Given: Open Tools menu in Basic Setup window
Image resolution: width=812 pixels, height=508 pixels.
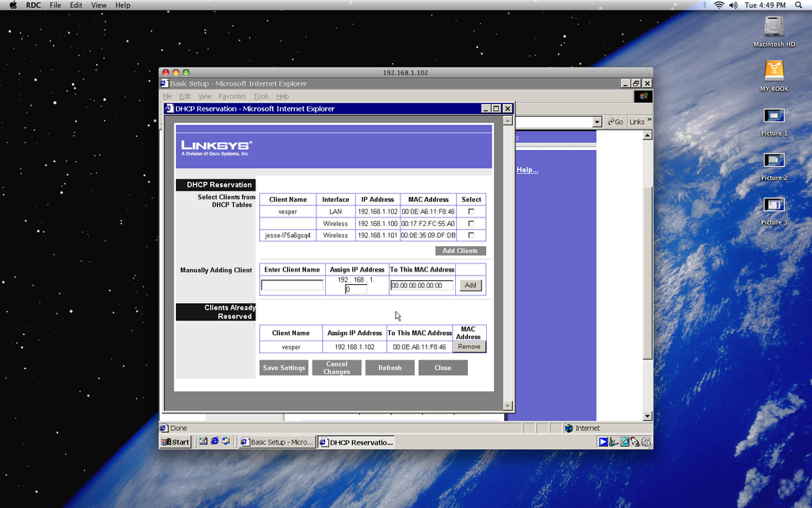Looking at the screenshot, I should (x=261, y=96).
